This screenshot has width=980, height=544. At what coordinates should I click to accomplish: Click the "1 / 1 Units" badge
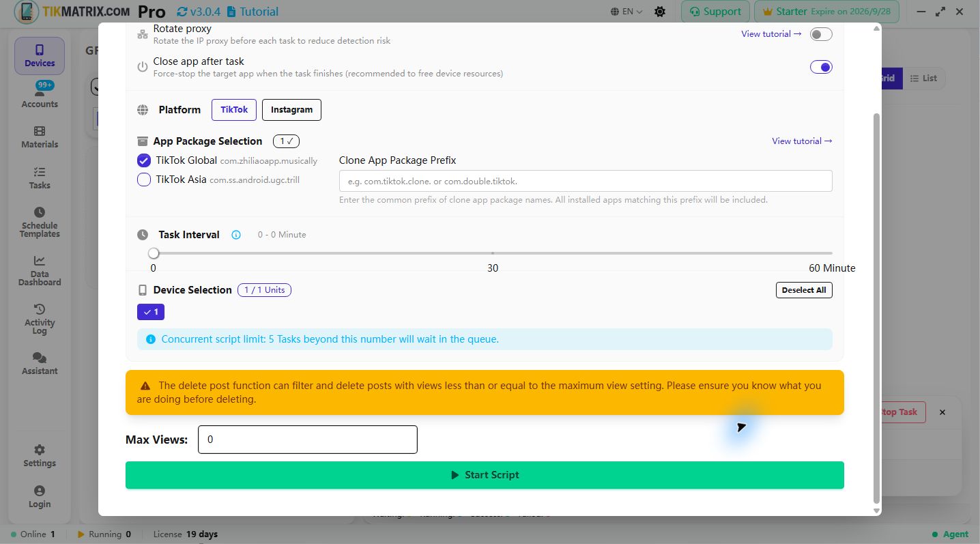tap(264, 290)
